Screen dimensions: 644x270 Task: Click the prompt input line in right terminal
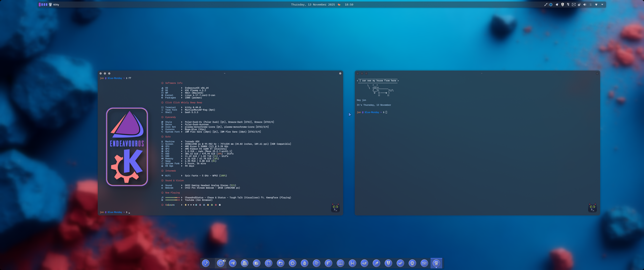(372, 112)
